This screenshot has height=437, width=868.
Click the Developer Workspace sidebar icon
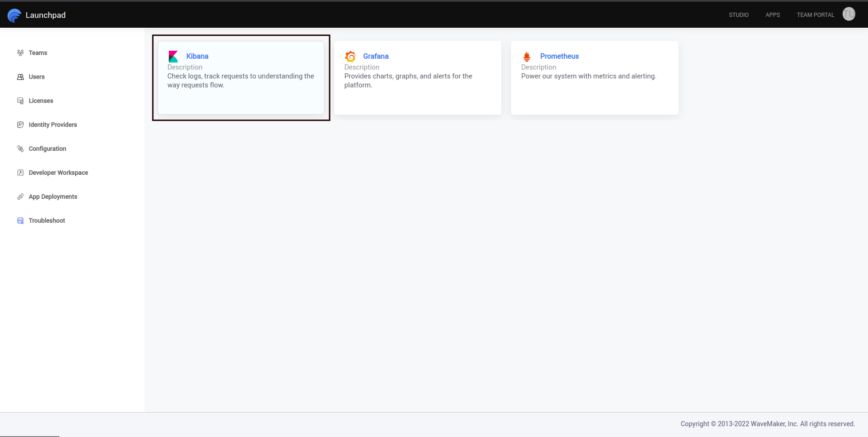(x=20, y=172)
